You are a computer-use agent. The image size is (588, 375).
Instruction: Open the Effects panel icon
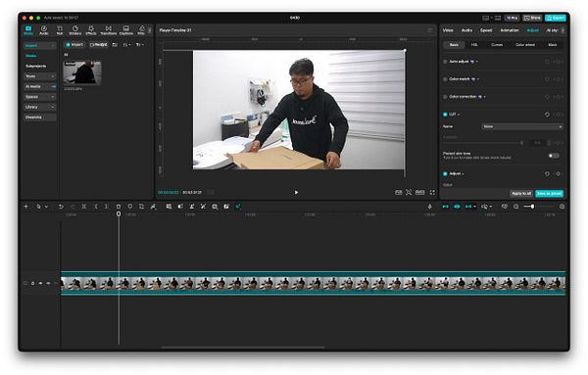pyautogui.click(x=91, y=30)
